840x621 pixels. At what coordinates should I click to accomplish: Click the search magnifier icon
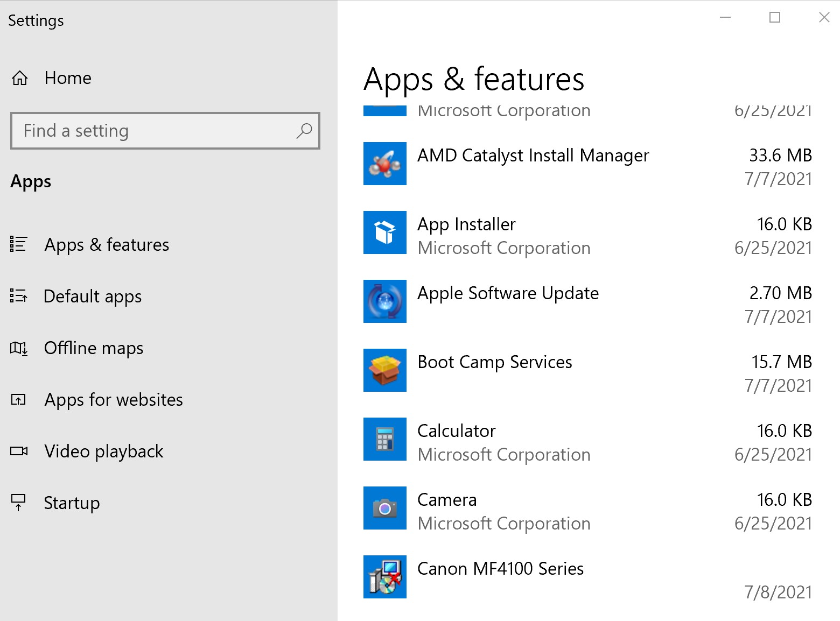click(x=304, y=130)
